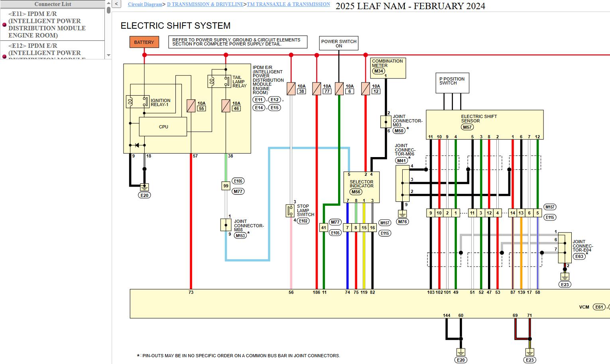Open connector E102 at stop lamp switch
This screenshot has width=610, height=364.
(303, 221)
